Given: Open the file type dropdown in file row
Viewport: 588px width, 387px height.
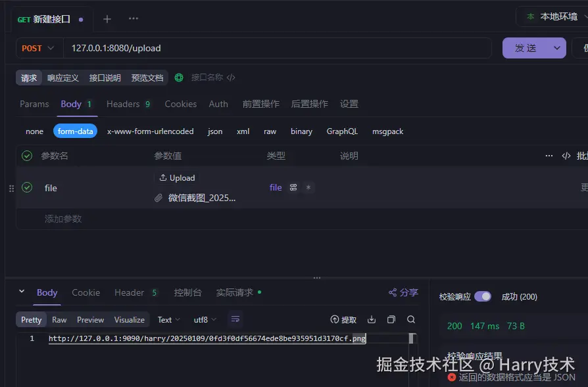Looking at the screenshot, I should (276, 187).
